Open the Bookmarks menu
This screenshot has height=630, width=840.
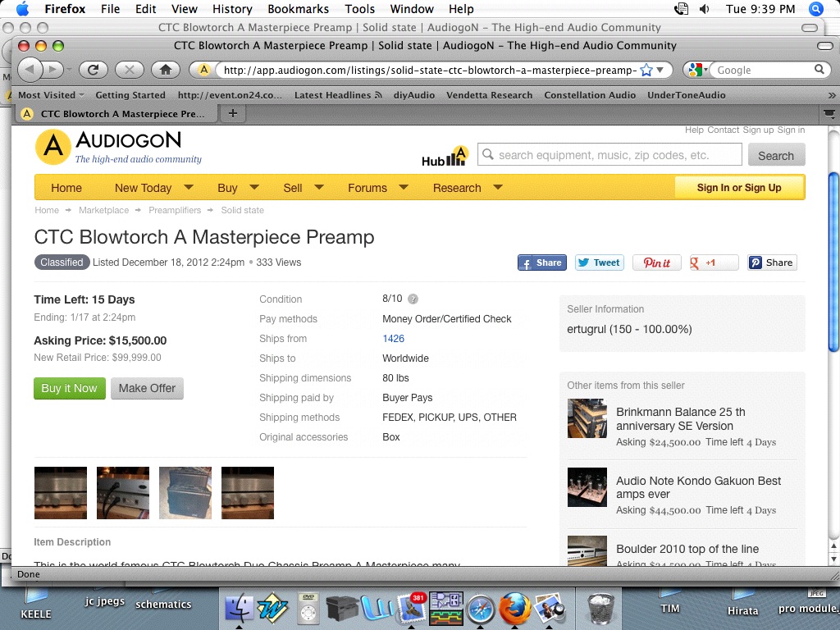[298, 8]
